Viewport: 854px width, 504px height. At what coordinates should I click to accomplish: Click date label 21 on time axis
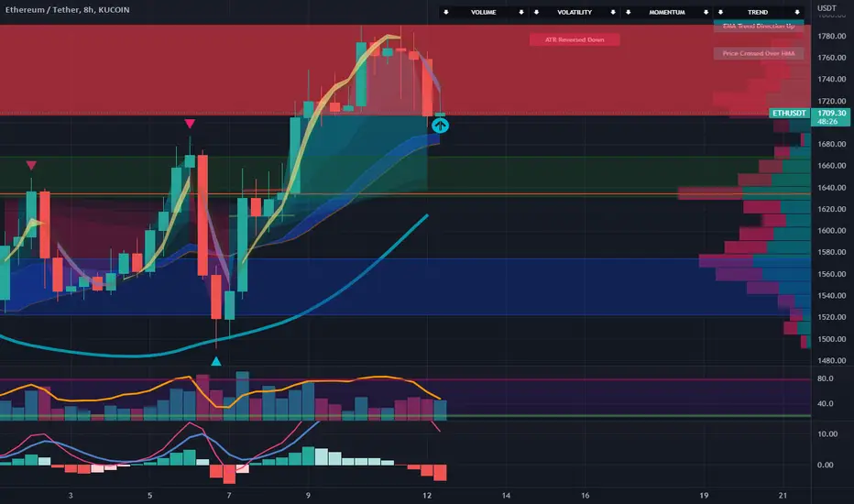coord(783,496)
